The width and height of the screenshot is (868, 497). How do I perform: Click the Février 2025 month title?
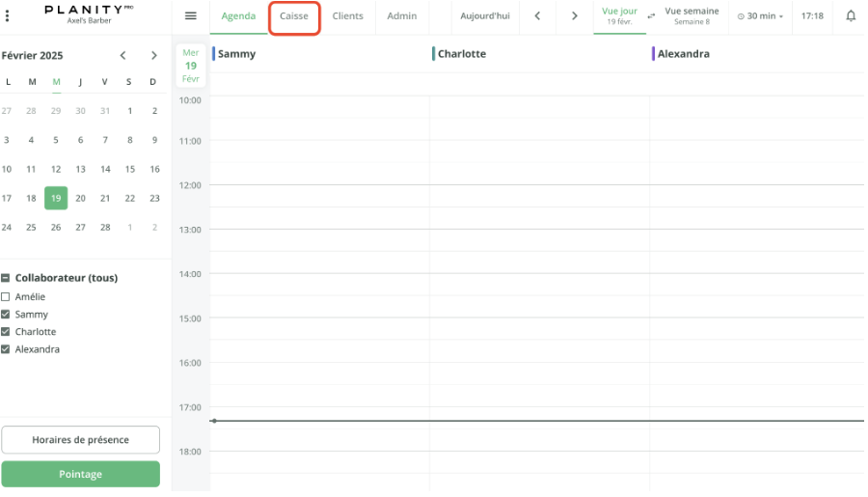point(32,55)
